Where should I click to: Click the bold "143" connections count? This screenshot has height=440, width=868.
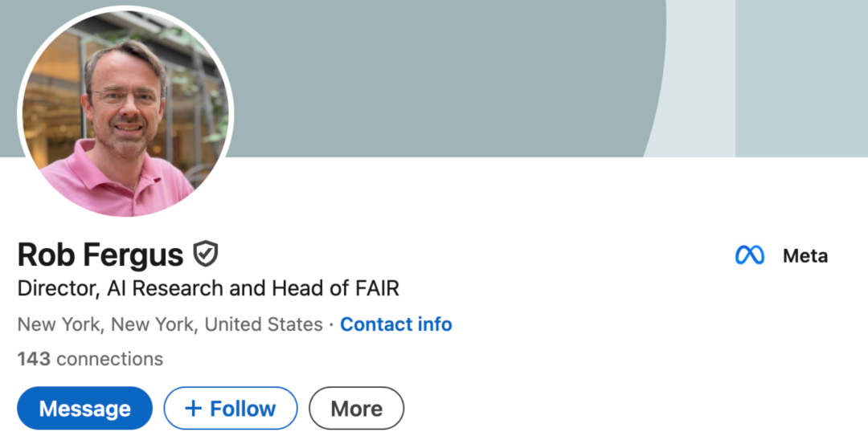tap(34, 359)
